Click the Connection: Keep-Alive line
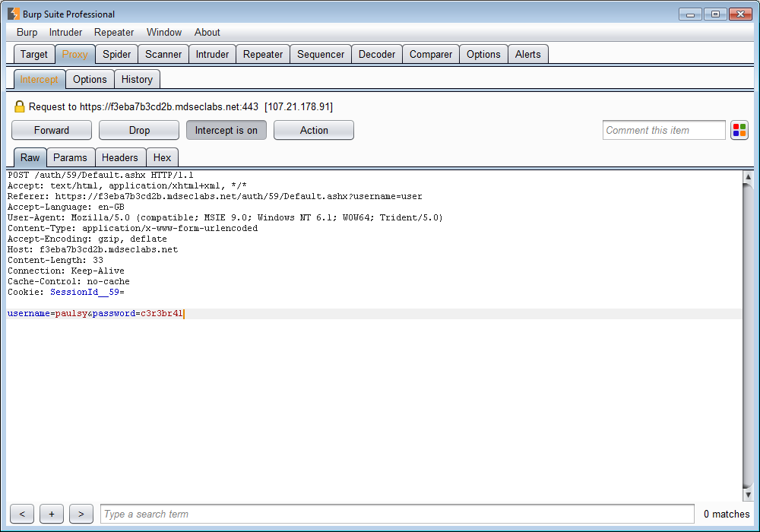This screenshot has height=532, width=760. click(x=66, y=271)
